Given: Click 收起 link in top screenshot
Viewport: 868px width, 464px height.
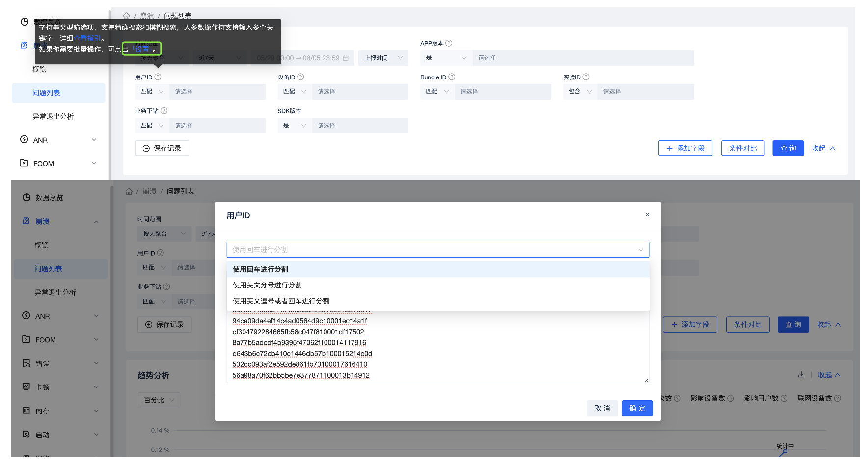Looking at the screenshot, I should (823, 148).
